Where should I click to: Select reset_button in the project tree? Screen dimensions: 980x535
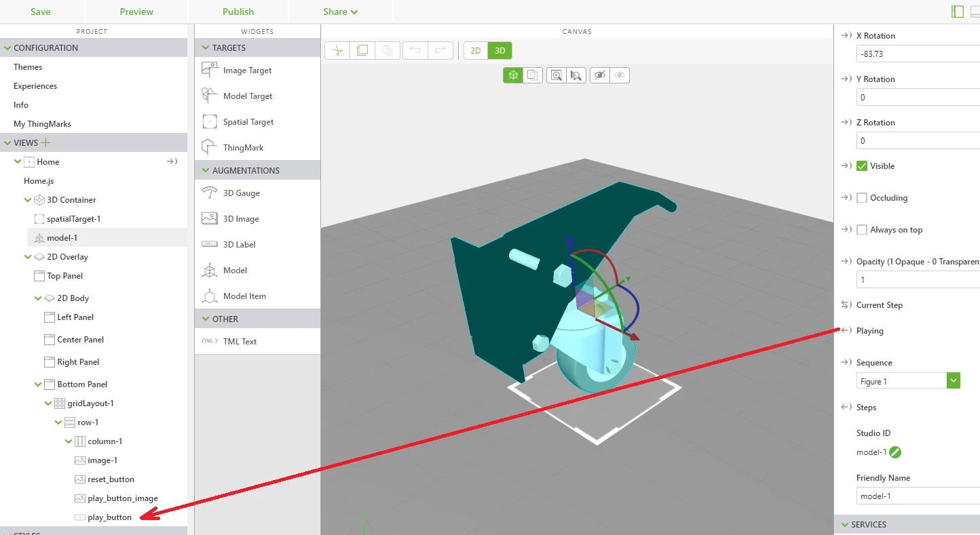(x=111, y=479)
